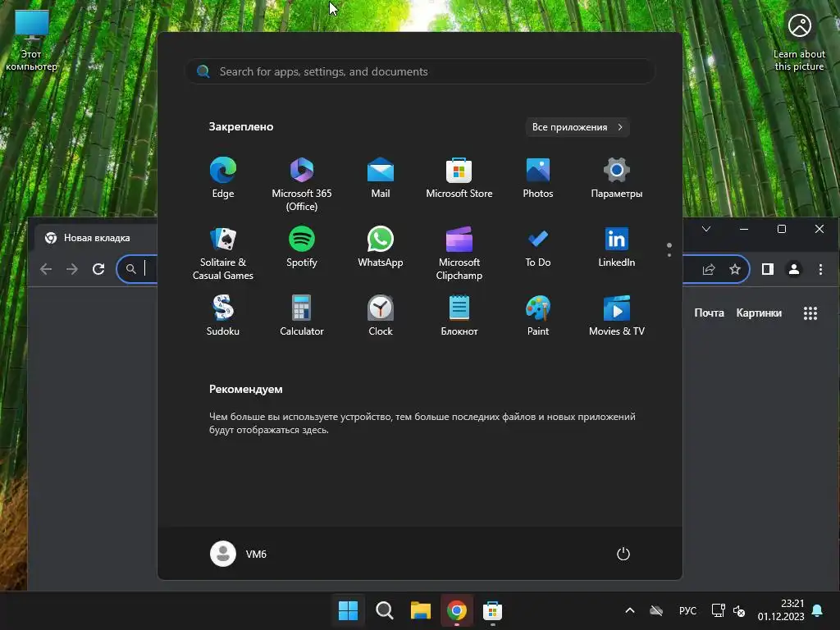
Task: Open File Explorer from taskbar
Action: click(421, 610)
